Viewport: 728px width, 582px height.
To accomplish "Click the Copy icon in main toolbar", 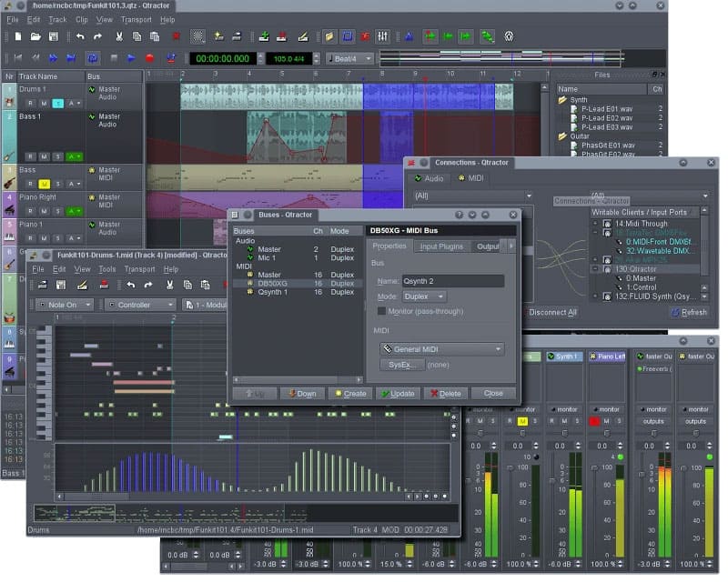I will pyautogui.click(x=137, y=36).
